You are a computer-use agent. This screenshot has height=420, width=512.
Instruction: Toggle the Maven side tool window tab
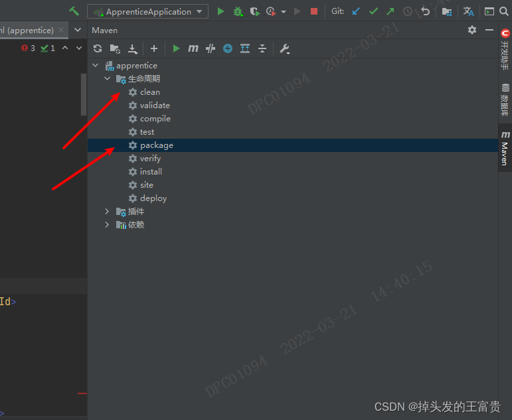[x=505, y=148]
